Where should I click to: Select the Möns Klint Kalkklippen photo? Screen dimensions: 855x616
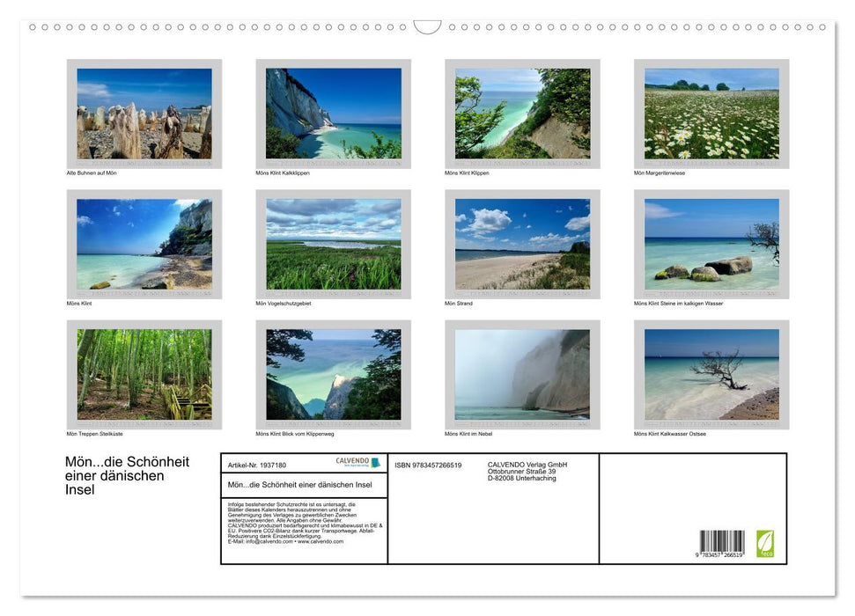[333, 114]
